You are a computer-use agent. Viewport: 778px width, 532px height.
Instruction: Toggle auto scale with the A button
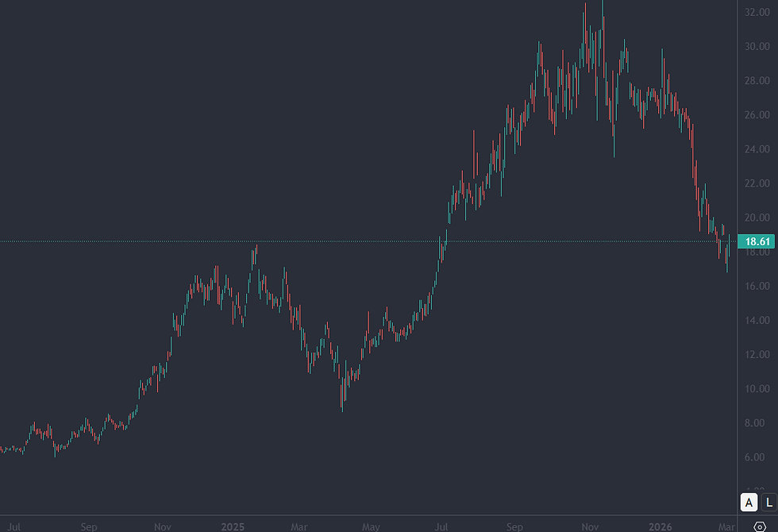coord(749,502)
